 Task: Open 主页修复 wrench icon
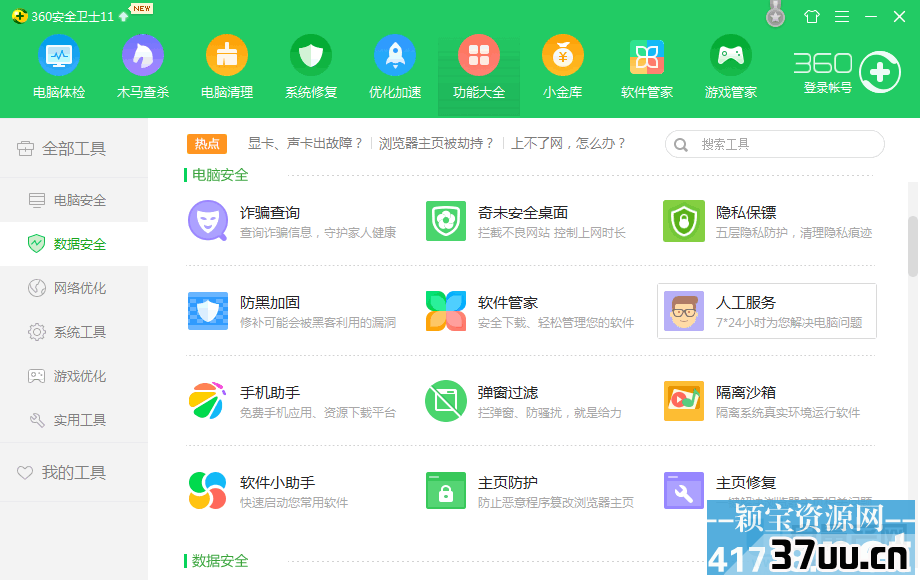(684, 490)
